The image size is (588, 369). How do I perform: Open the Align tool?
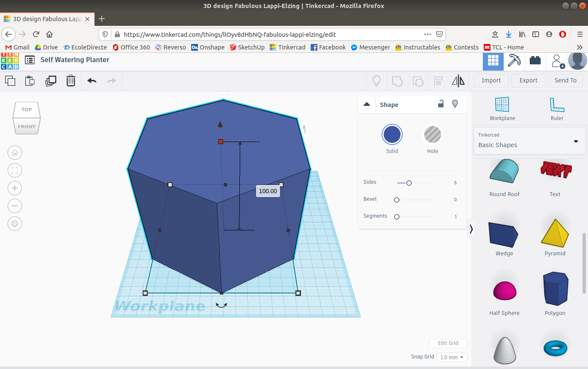(x=439, y=81)
